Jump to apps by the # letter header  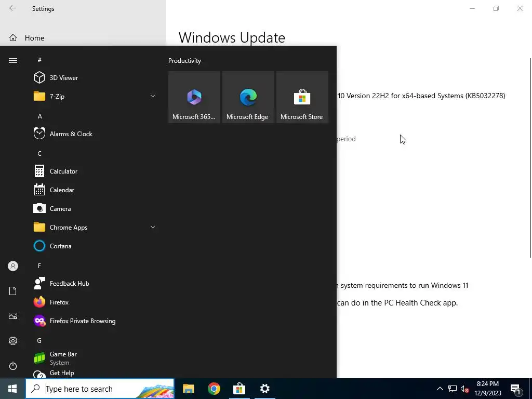[39, 60]
